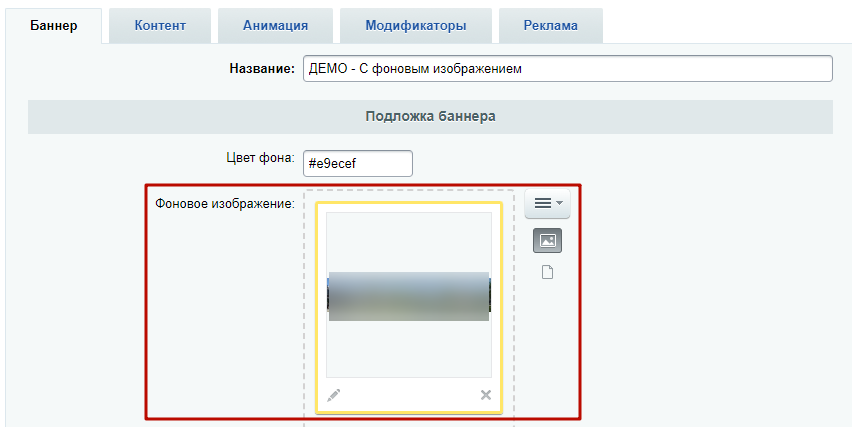Select the blank document file view icon
This screenshot has width=852, height=427.
point(547,273)
